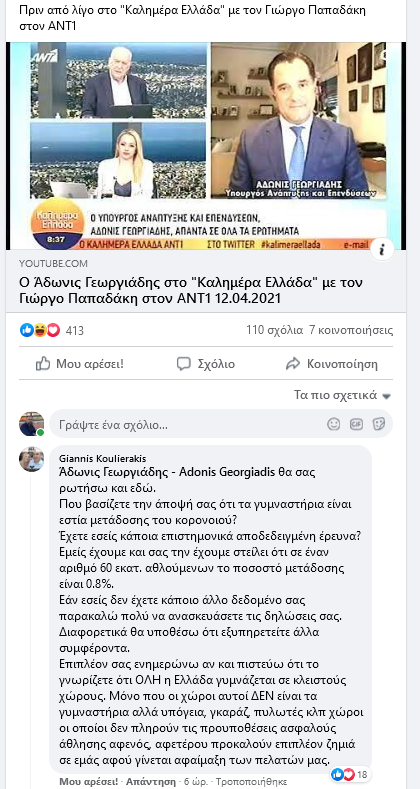This screenshot has height=789, width=420.
Task: Open GIF picker in comment box
Action: pos(356,424)
